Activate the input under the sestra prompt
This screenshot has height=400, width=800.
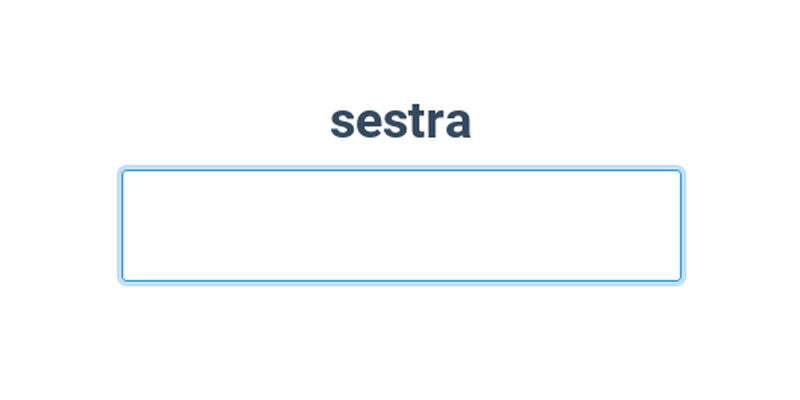(401, 225)
